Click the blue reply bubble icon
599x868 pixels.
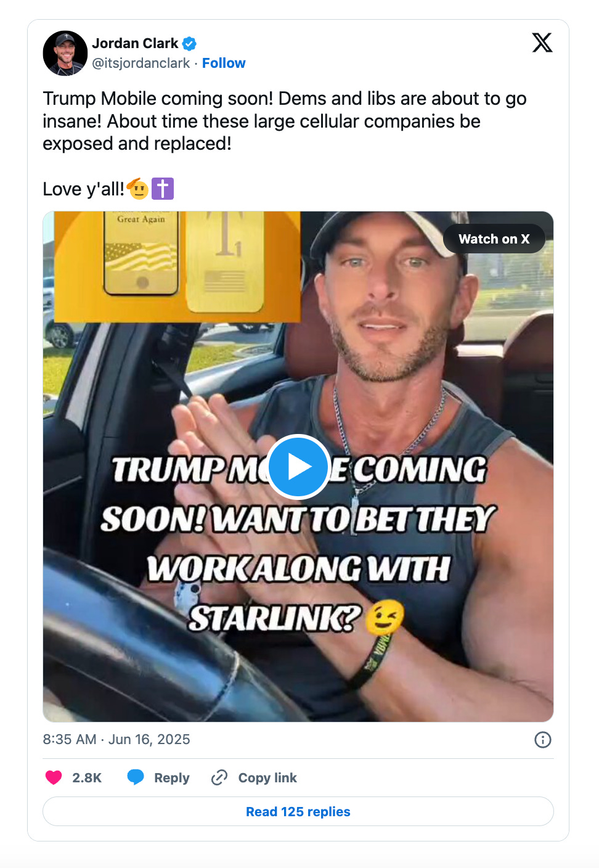pyautogui.click(x=136, y=777)
